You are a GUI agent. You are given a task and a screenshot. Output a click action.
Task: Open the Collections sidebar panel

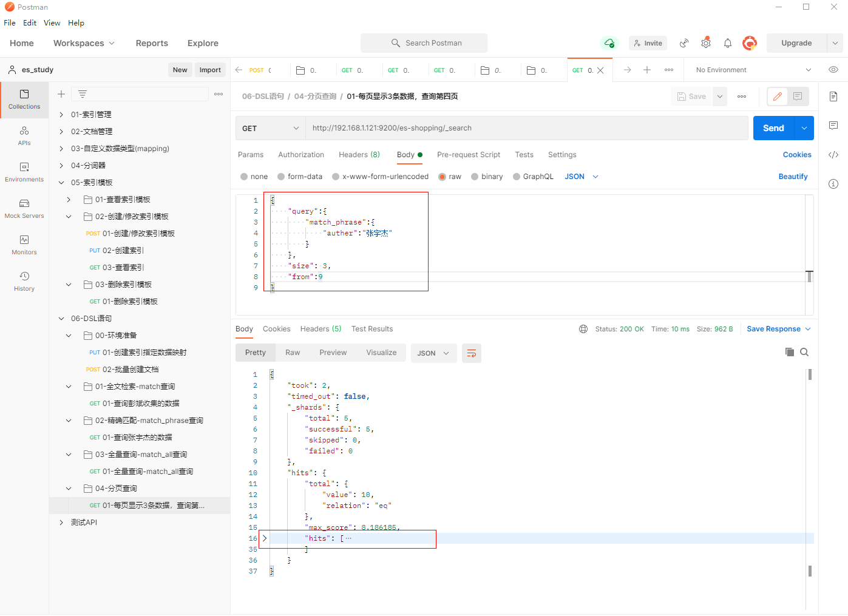24,99
